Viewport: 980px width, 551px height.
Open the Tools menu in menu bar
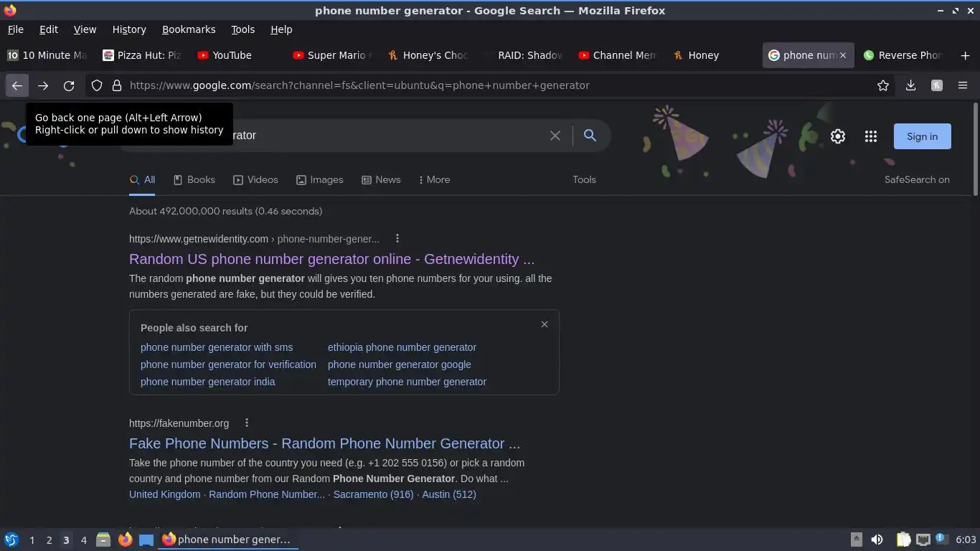tap(242, 29)
